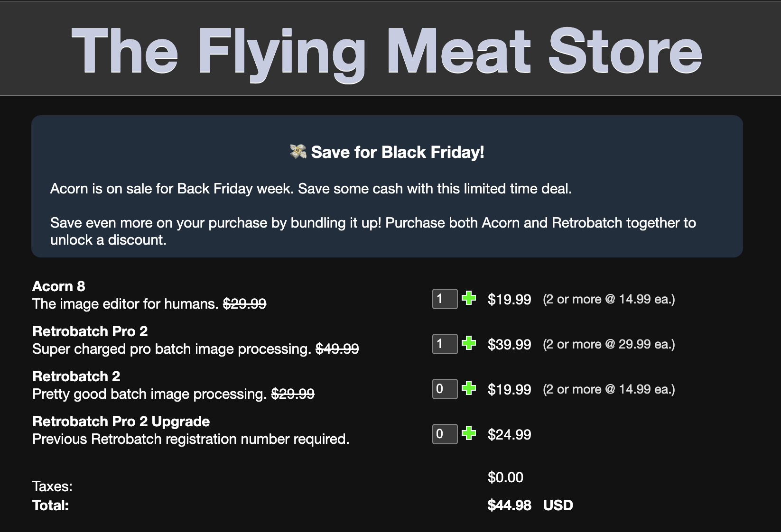Click the Save for Black Friday heading
This screenshot has height=532, width=781.
coord(397,152)
